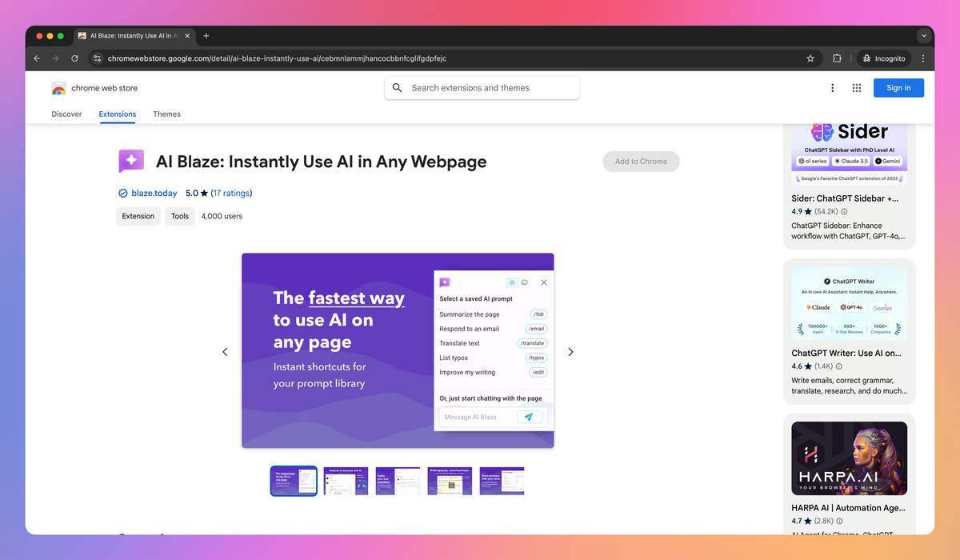The width and height of the screenshot is (960, 560).
Task: Open the blaze.today publisher link
Action: (x=154, y=194)
